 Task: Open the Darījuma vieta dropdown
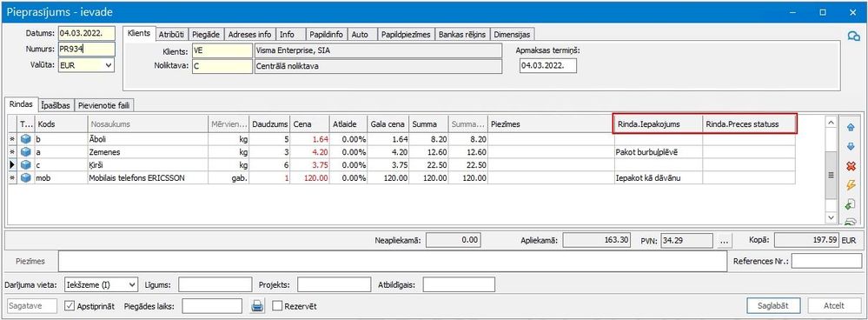tap(132, 284)
